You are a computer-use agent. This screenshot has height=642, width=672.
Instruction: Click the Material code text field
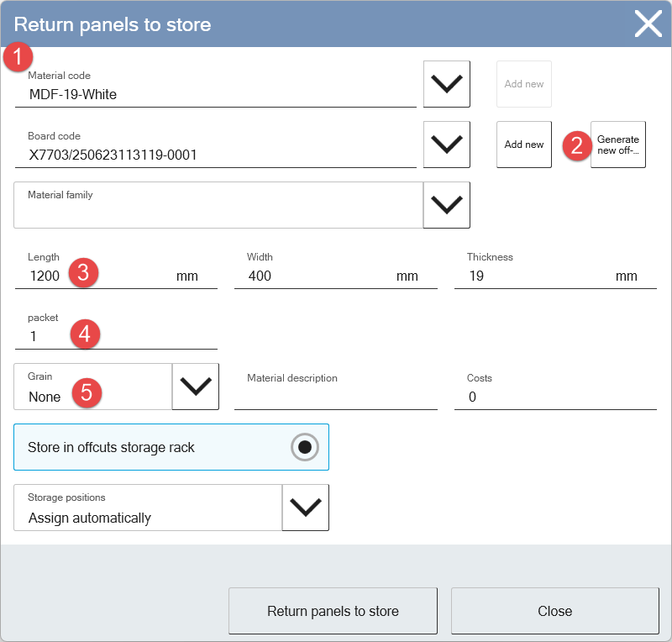click(x=216, y=88)
